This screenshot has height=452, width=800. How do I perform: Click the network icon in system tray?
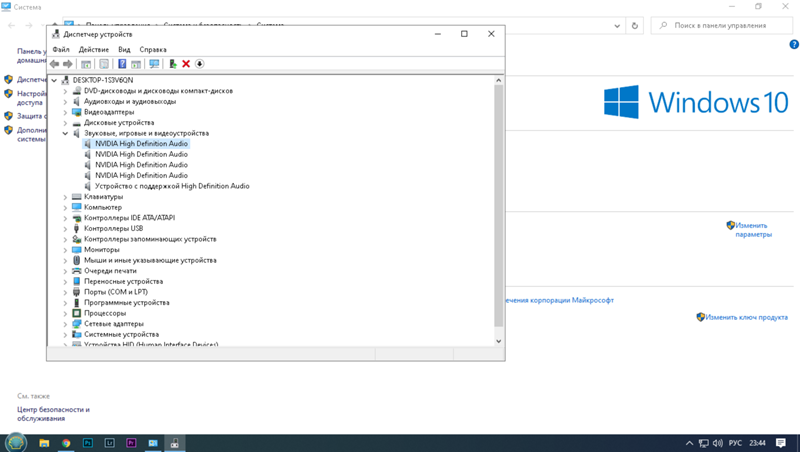click(704, 443)
